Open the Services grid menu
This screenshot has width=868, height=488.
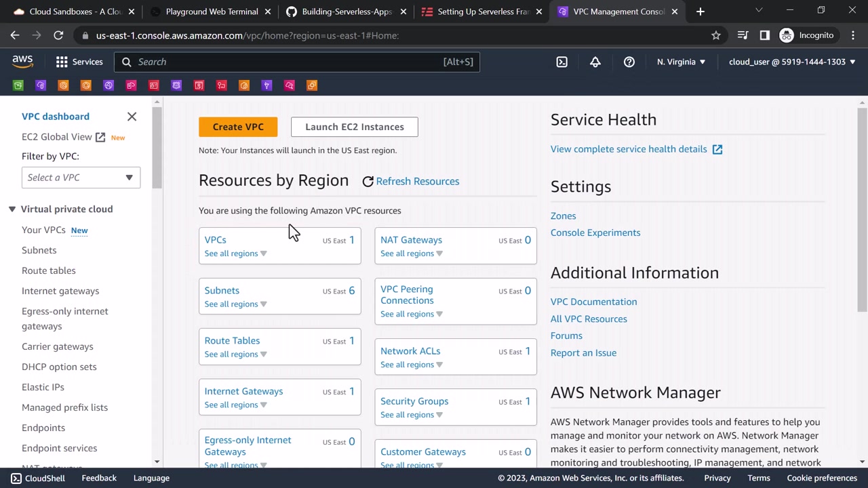click(79, 62)
